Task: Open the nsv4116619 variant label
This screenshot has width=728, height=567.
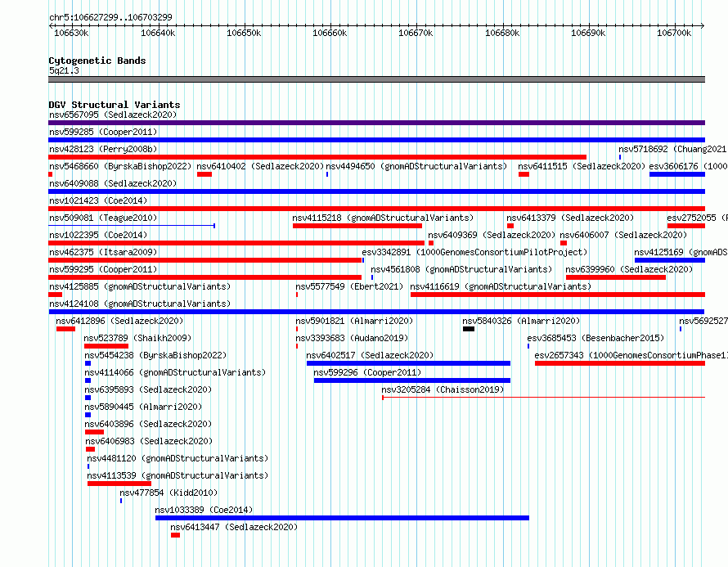Action: coord(501,286)
